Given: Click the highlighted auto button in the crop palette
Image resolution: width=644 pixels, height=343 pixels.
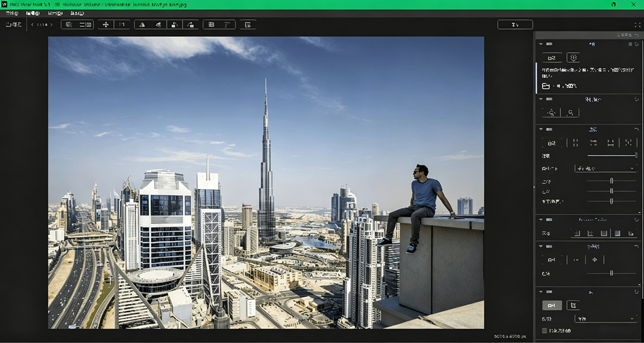Looking at the screenshot, I should point(552,305).
